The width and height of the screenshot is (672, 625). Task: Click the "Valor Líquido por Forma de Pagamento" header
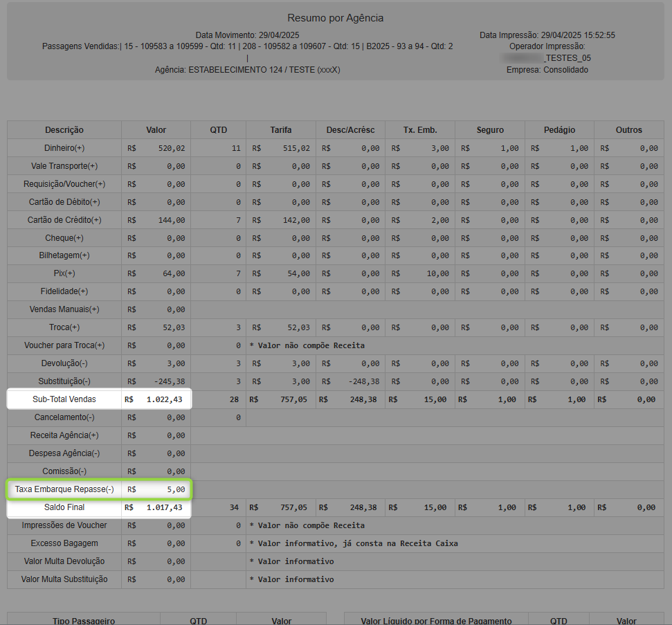point(436,621)
